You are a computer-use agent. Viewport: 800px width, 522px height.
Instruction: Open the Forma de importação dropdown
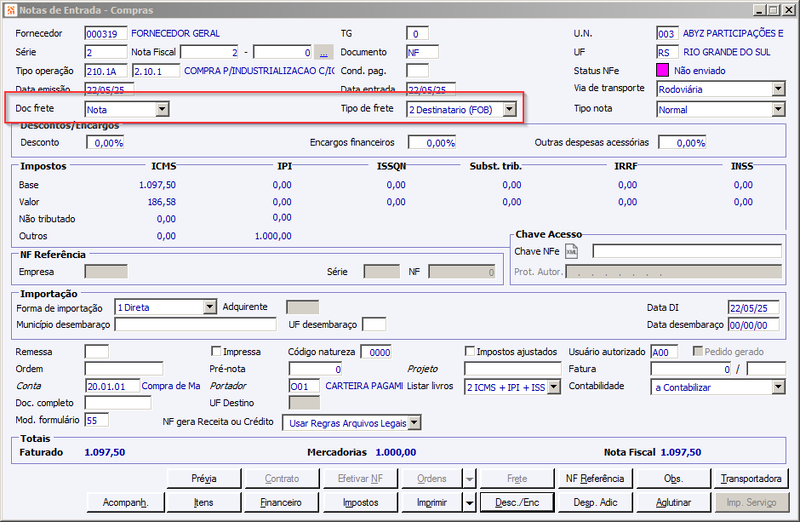210,307
